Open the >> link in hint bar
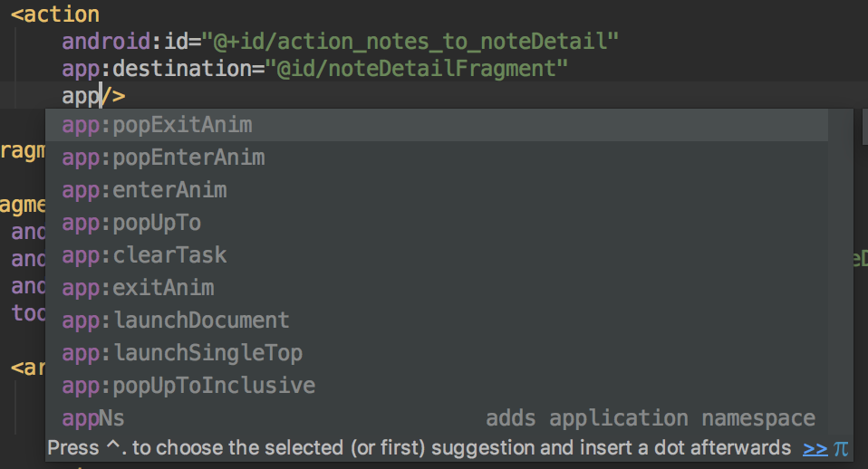868x469 pixels. click(815, 448)
